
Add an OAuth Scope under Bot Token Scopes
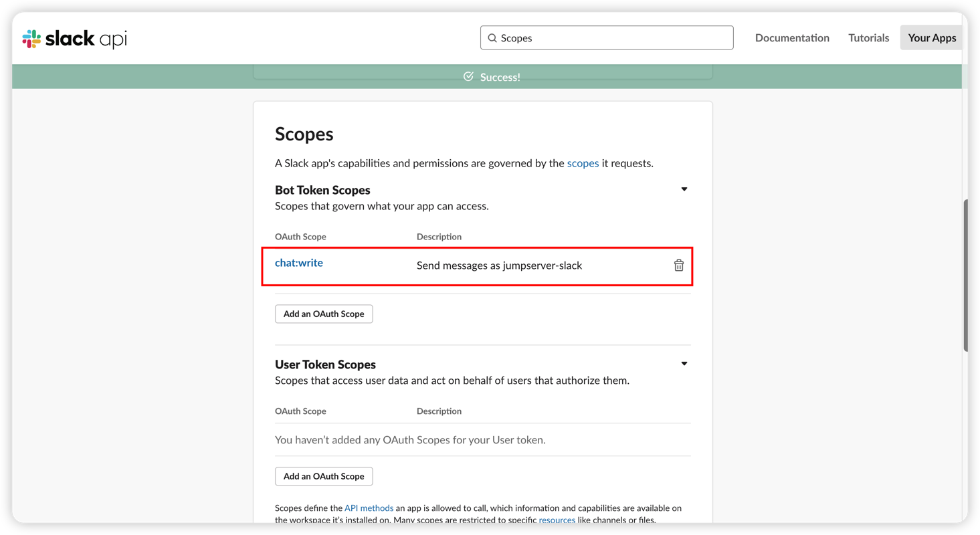point(324,314)
